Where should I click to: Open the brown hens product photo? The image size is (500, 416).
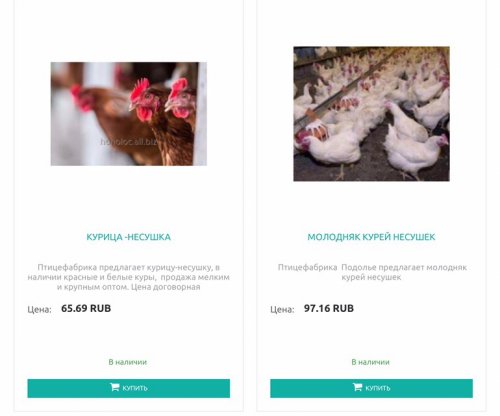coord(129,114)
